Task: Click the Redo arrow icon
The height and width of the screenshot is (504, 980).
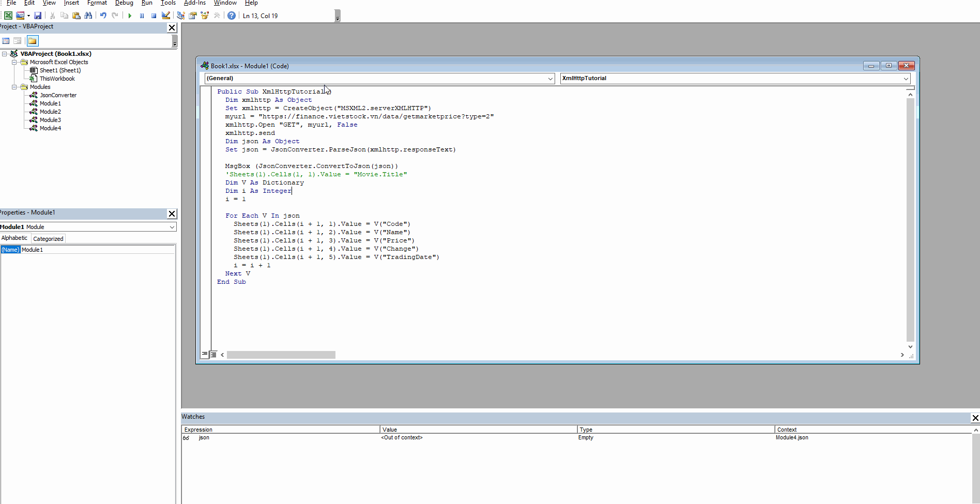Action: (x=115, y=16)
